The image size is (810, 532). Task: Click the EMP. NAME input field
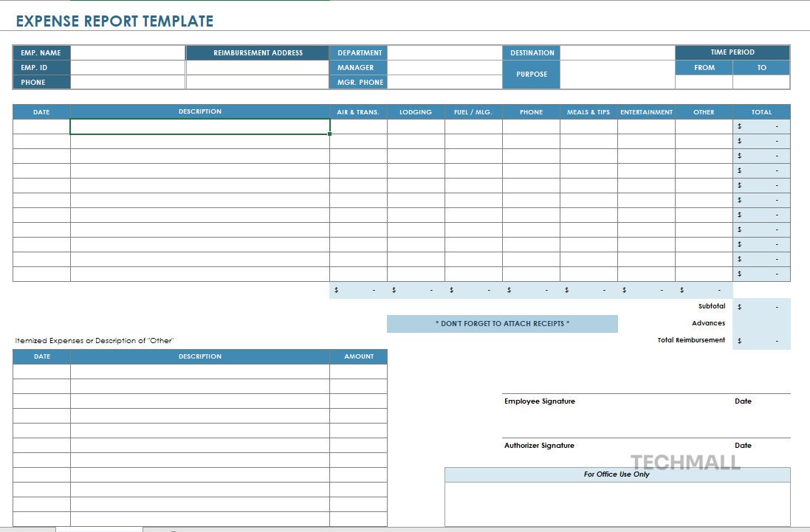(x=126, y=52)
